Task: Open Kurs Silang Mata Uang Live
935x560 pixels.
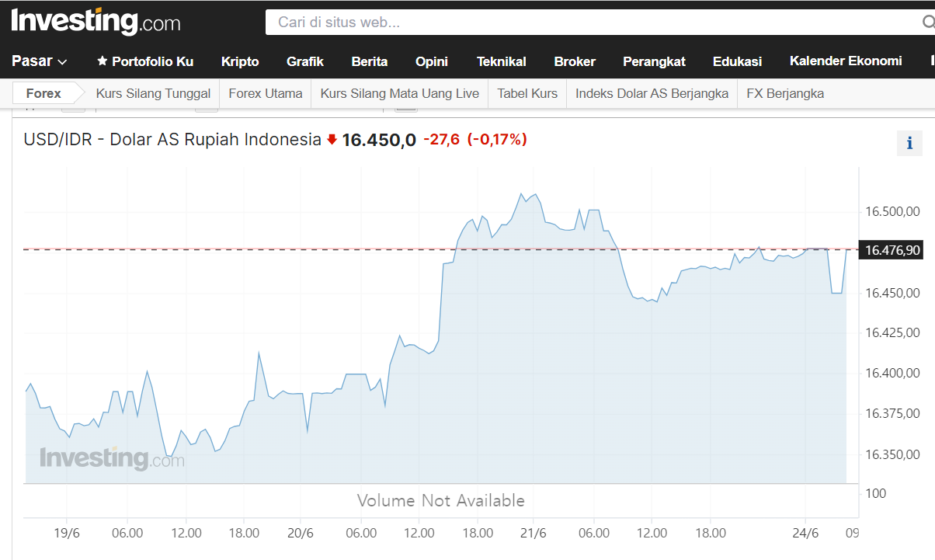Action: (400, 93)
